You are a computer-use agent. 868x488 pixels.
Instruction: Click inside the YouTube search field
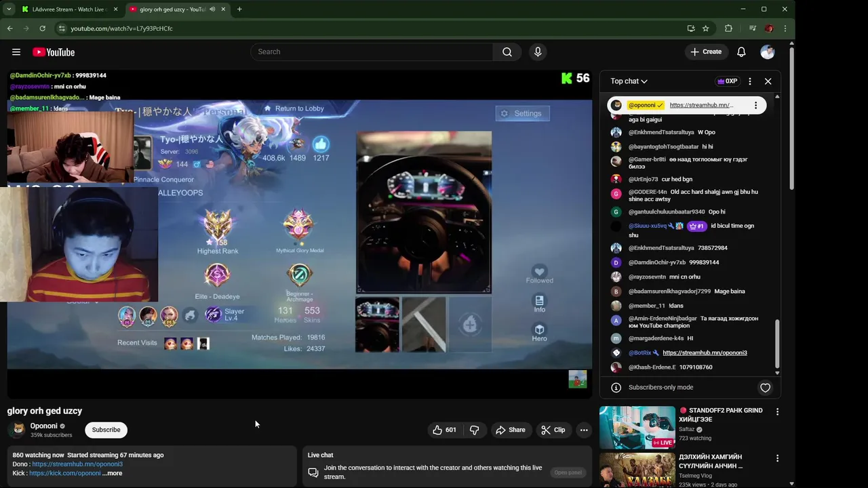click(x=372, y=52)
